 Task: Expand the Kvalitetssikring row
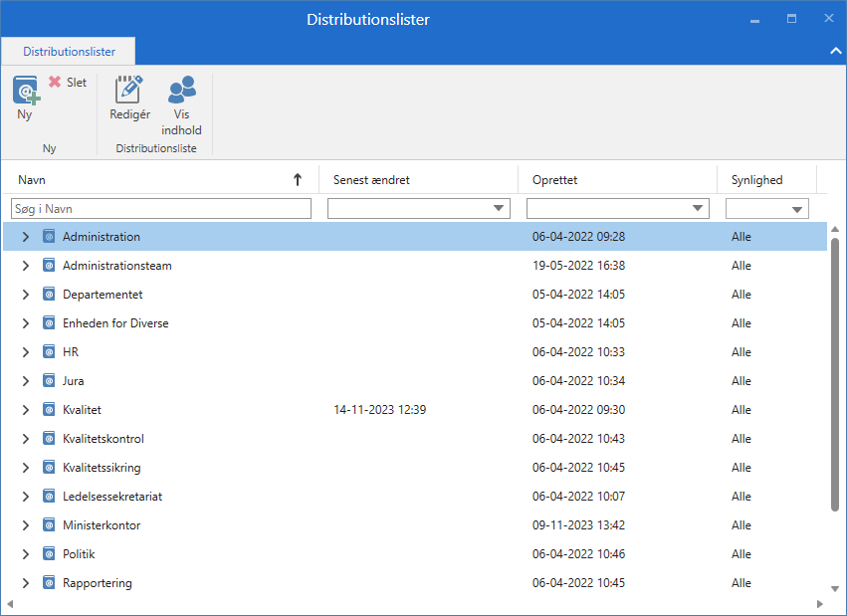[x=26, y=468]
